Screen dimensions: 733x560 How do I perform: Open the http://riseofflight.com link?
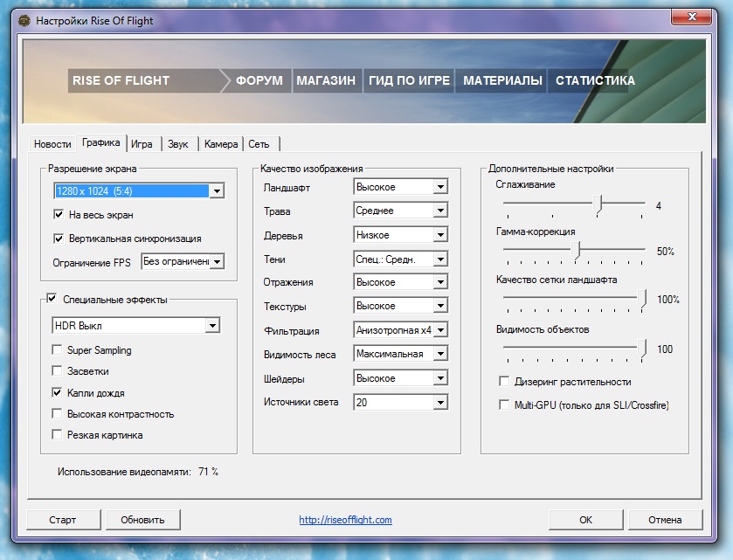345,520
